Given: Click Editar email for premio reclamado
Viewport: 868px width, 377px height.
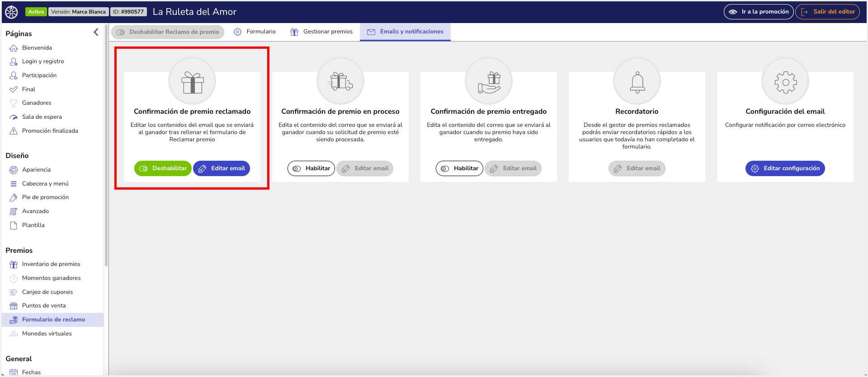Looking at the screenshot, I should pos(222,168).
